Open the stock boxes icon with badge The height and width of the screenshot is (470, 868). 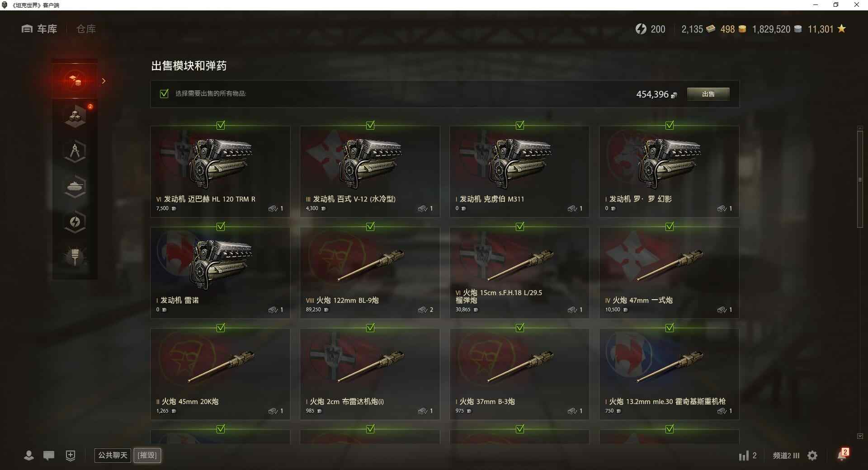click(75, 116)
